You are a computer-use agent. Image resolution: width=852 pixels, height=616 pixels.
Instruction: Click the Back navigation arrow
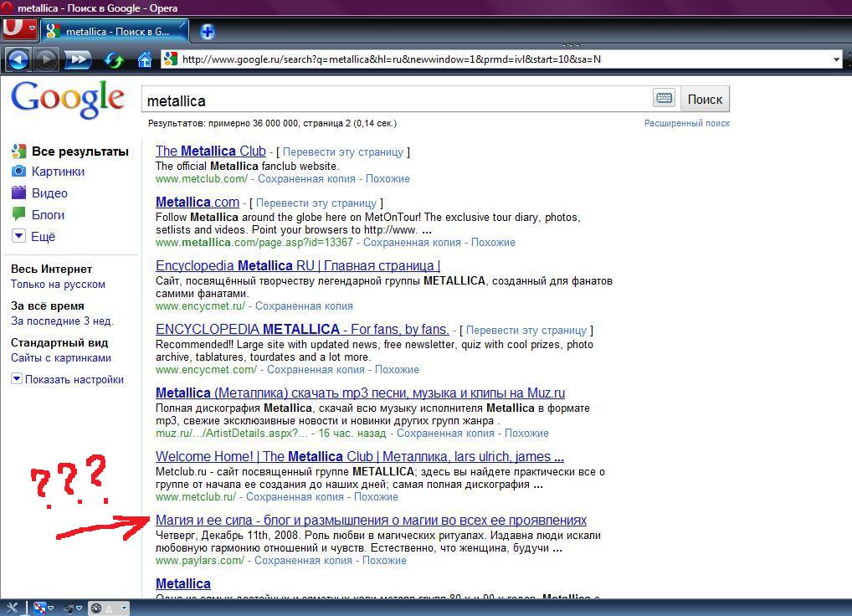18,59
